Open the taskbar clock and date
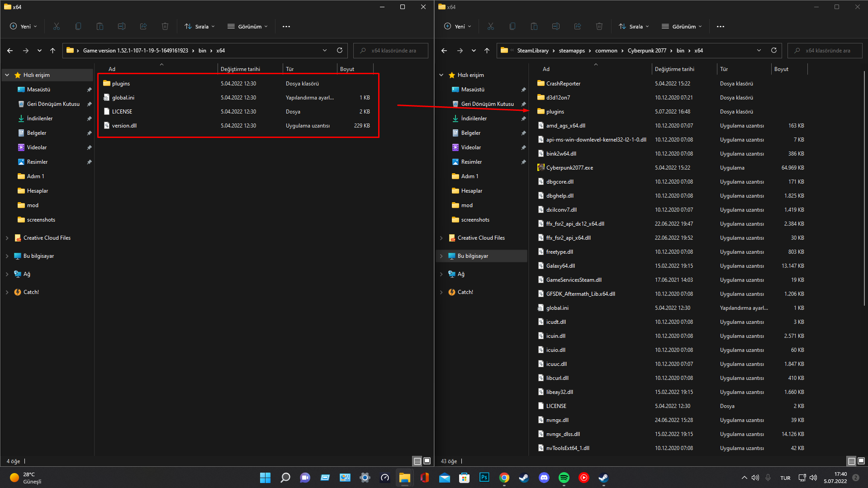The height and width of the screenshot is (488, 868). tap(835, 478)
